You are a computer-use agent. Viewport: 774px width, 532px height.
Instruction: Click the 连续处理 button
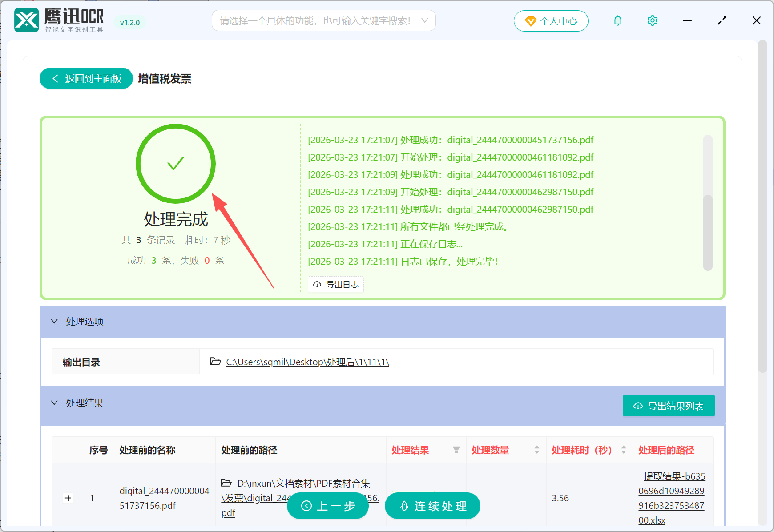point(432,506)
